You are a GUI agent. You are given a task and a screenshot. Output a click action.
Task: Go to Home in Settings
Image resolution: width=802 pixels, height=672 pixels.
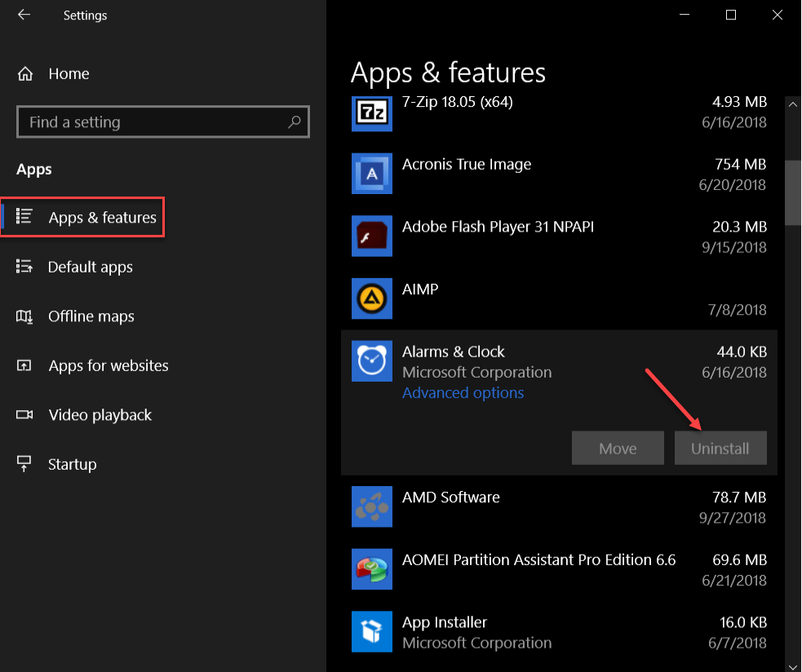click(x=69, y=73)
